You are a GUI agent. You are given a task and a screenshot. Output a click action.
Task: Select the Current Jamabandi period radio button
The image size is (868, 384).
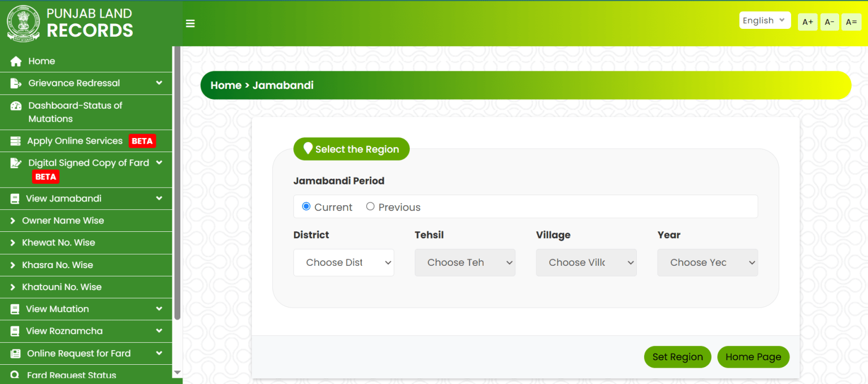click(306, 206)
